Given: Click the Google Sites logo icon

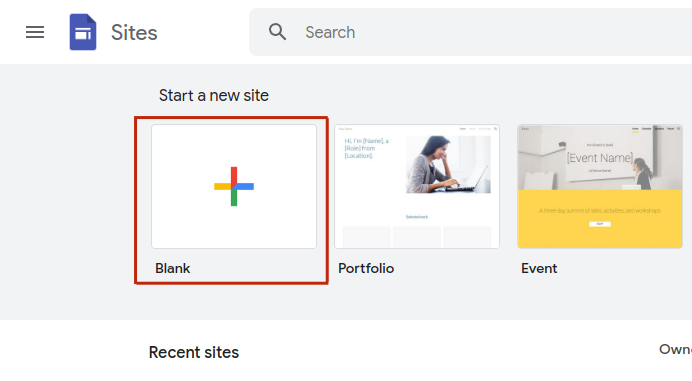Looking at the screenshot, I should (83, 32).
